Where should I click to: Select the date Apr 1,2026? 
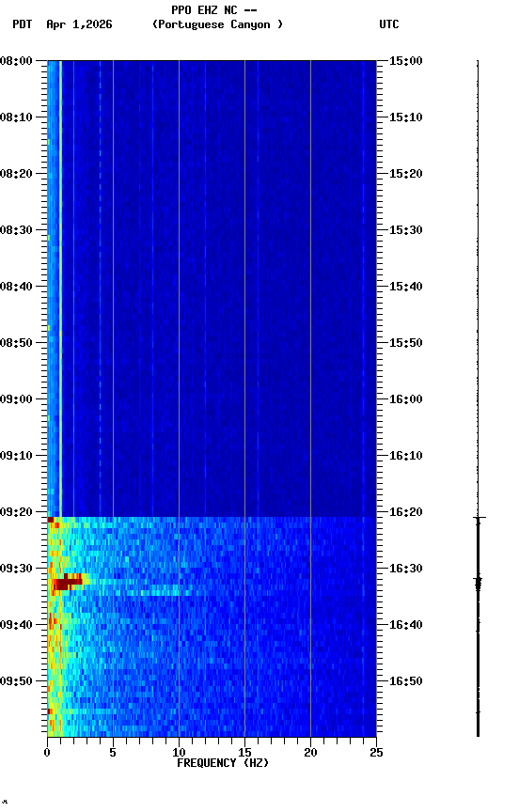click(x=79, y=24)
